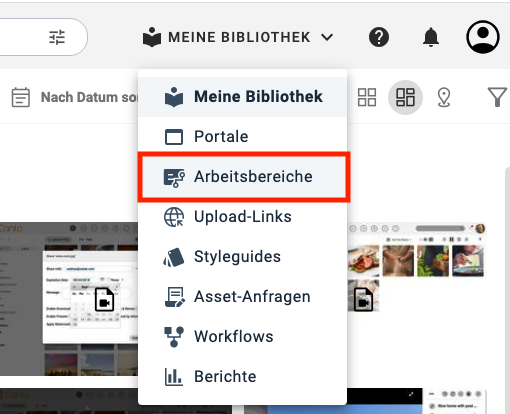510x414 pixels.
Task: Open Asset-Anfragen menu item
Action: point(242,297)
